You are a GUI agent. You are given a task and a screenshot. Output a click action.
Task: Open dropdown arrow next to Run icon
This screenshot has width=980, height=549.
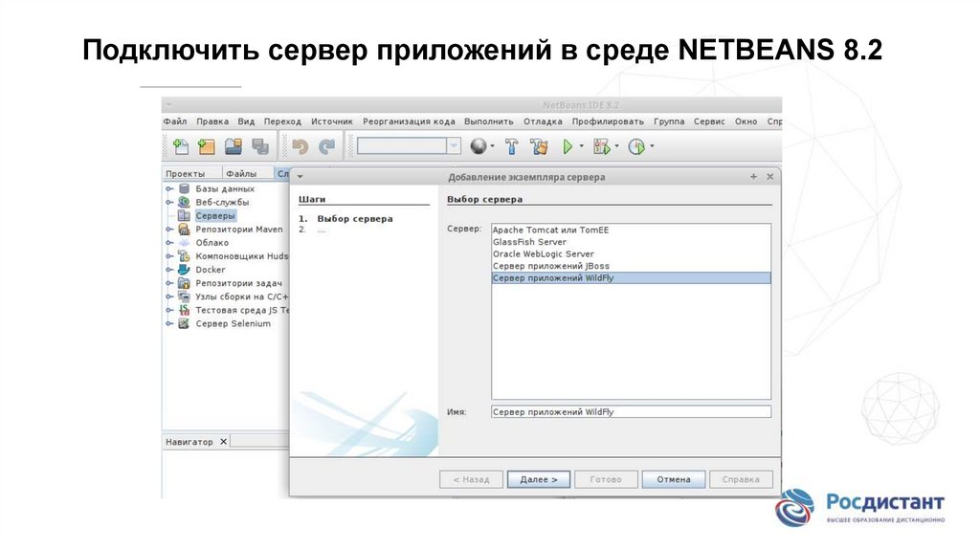581,146
